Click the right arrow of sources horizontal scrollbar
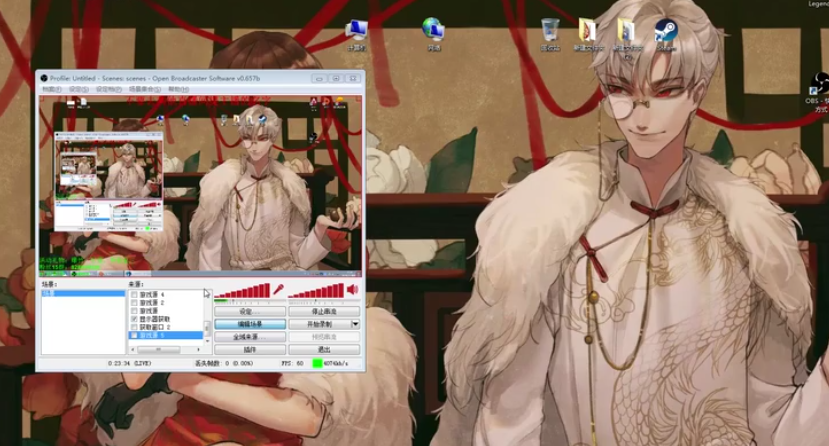The image size is (829, 446). click(198, 349)
